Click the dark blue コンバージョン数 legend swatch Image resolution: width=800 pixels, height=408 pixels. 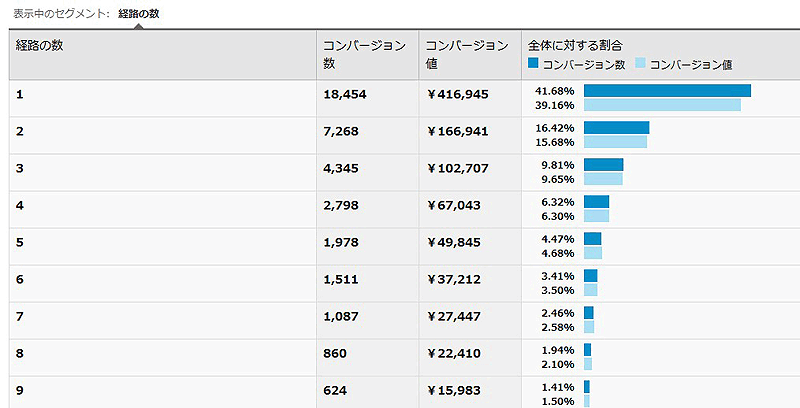(534, 64)
